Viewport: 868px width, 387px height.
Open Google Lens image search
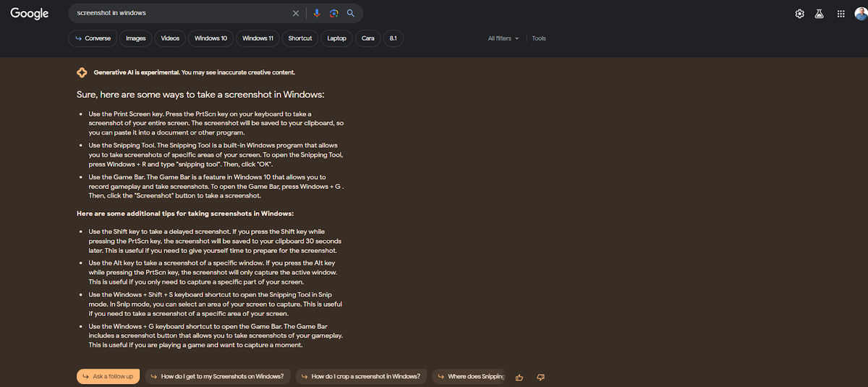(333, 13)
